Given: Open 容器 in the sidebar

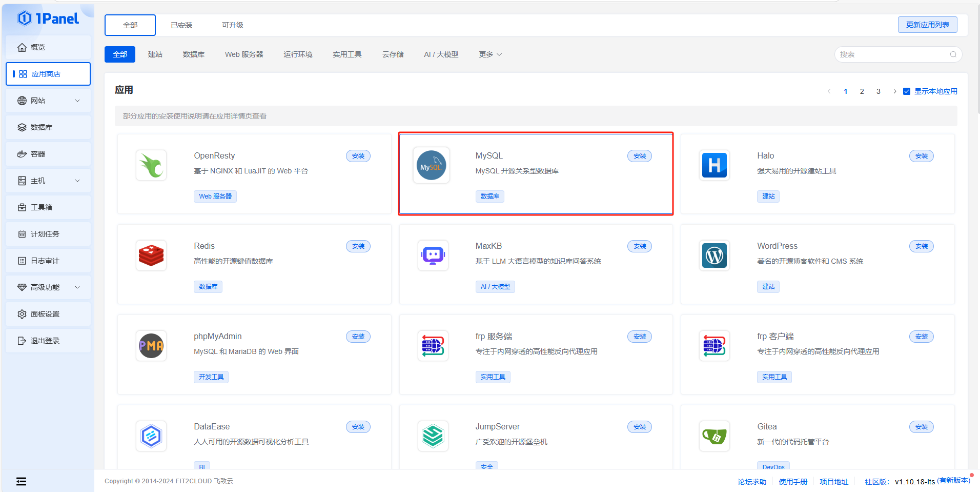Looking at the screenshot, I should click(48, 154).
